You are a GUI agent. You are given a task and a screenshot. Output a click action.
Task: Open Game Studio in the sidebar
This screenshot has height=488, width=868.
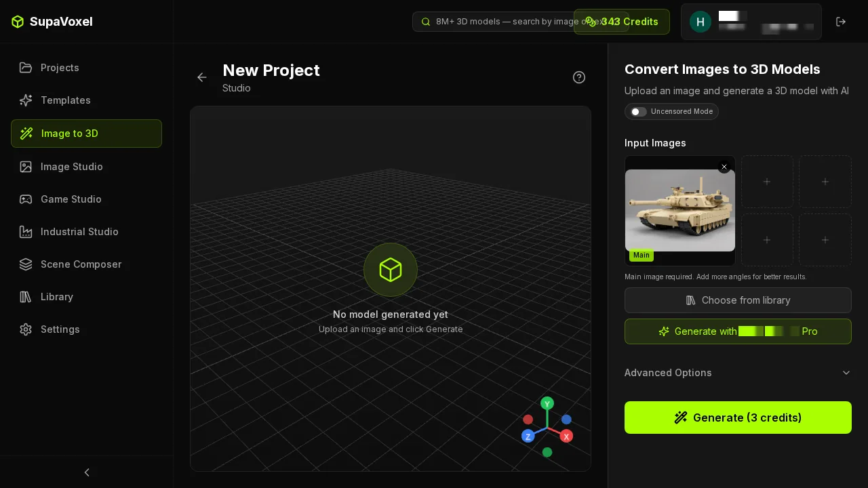86,199
